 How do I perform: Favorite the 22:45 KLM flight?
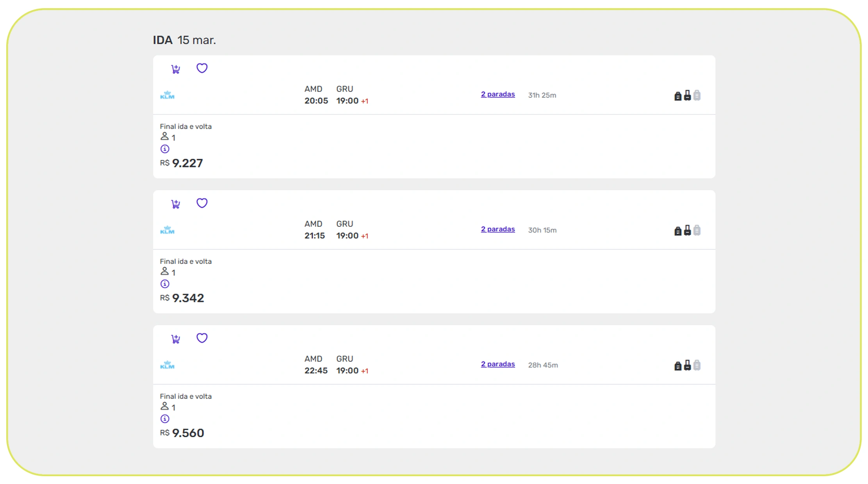[201, 338]
